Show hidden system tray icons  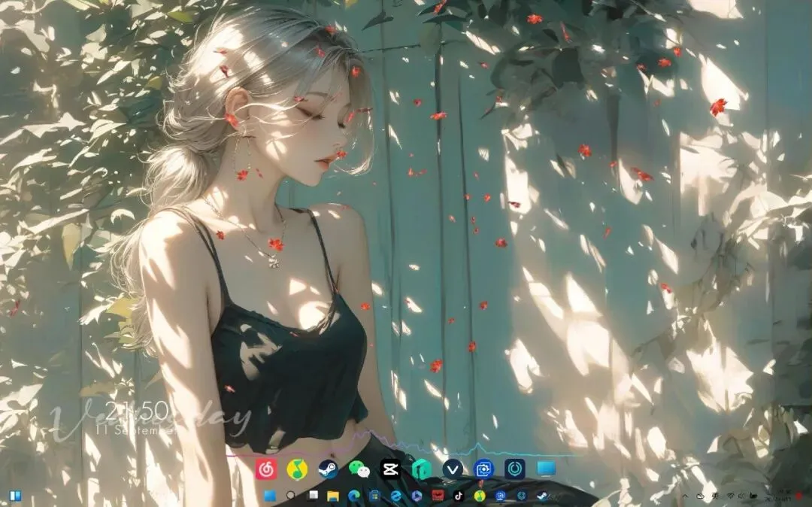pos(685,496)
